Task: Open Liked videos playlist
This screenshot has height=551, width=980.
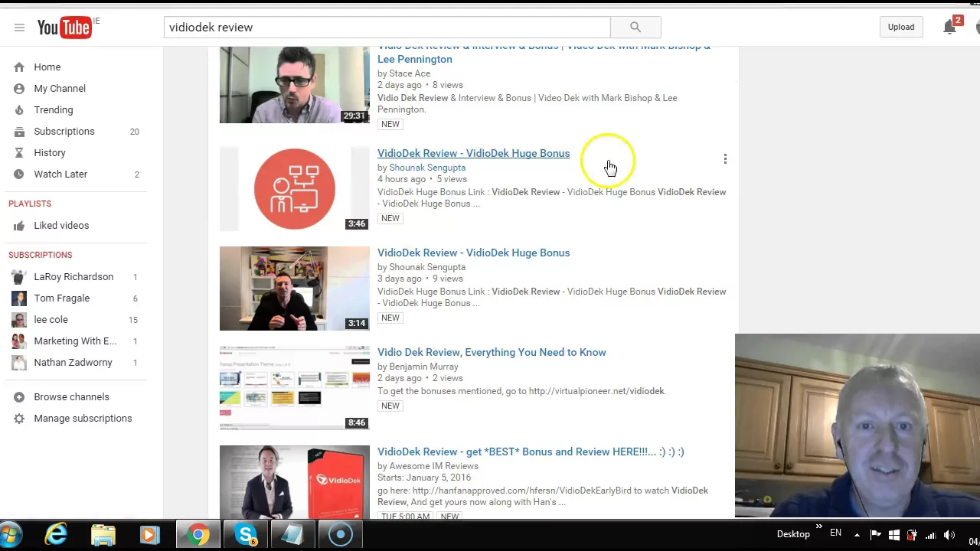Action: click(x=61, y=226)
